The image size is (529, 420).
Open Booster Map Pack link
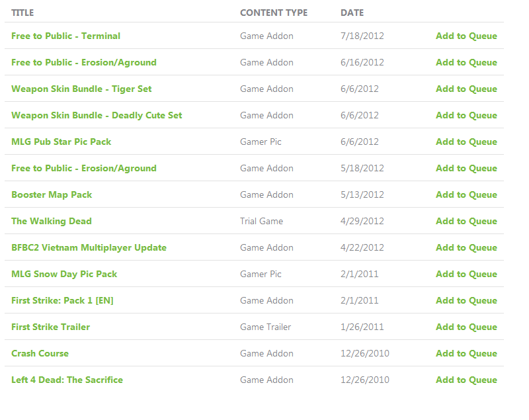(52, 194)
